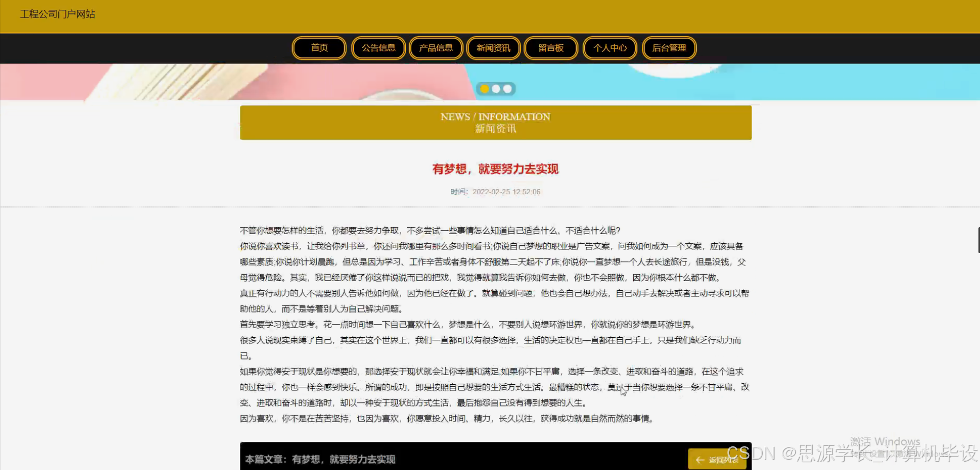Click the carousel banner image

[x=206, y=80]
